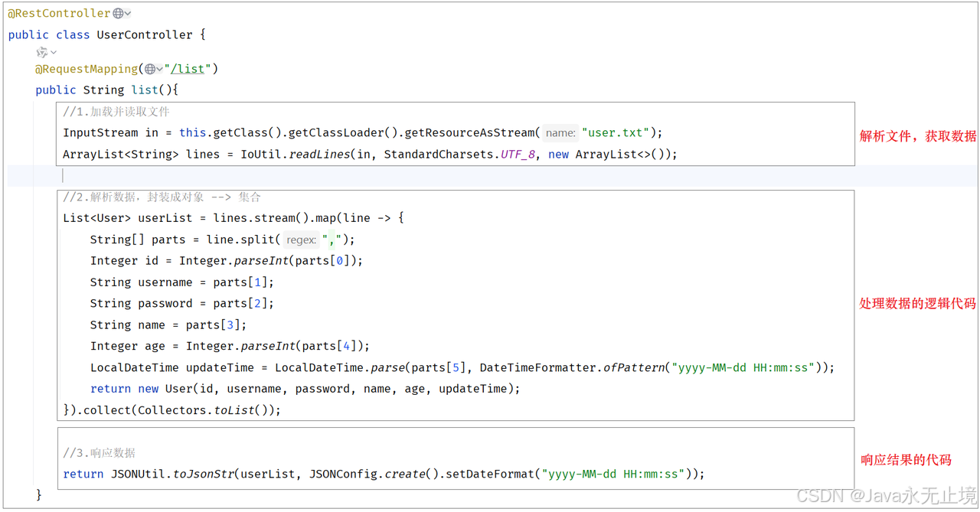Click the ofPattern method call
This screenshot has width=980, height=512.
(634, 367)
